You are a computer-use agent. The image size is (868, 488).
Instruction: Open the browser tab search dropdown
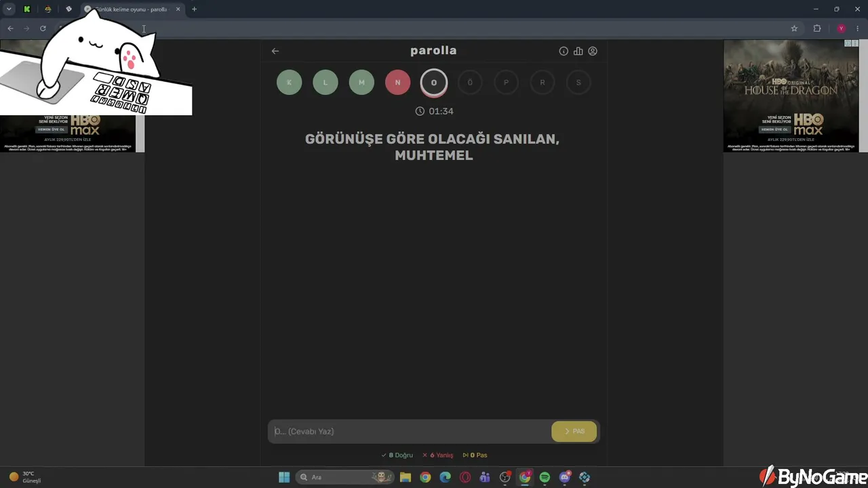coord(9,9)
